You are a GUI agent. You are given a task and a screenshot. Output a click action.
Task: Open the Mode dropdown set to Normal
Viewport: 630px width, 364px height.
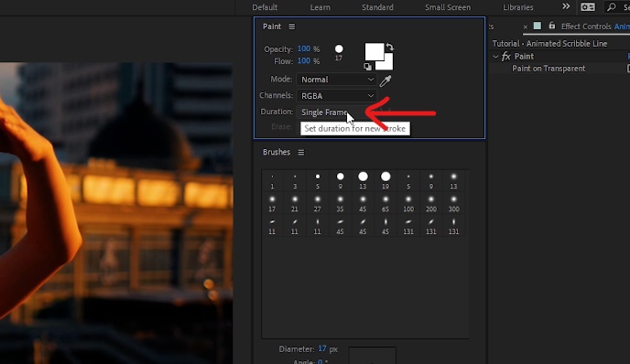coord(336,80)
